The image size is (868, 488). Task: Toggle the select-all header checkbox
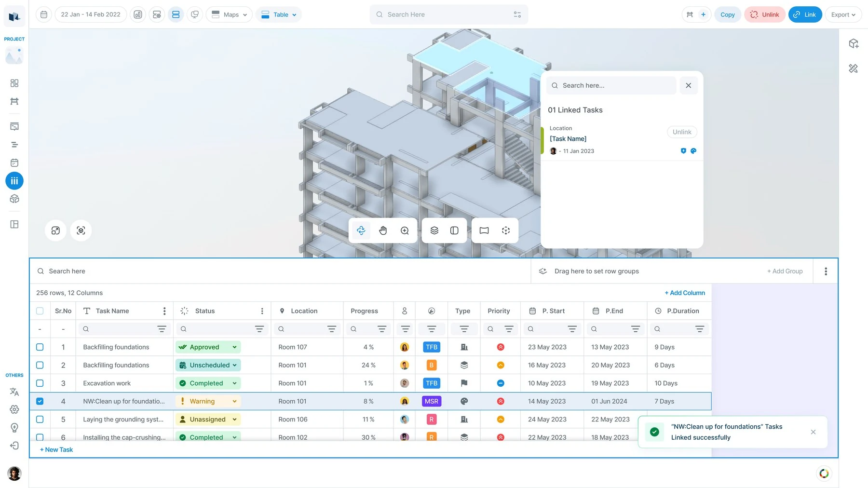[x=40, y=311]
